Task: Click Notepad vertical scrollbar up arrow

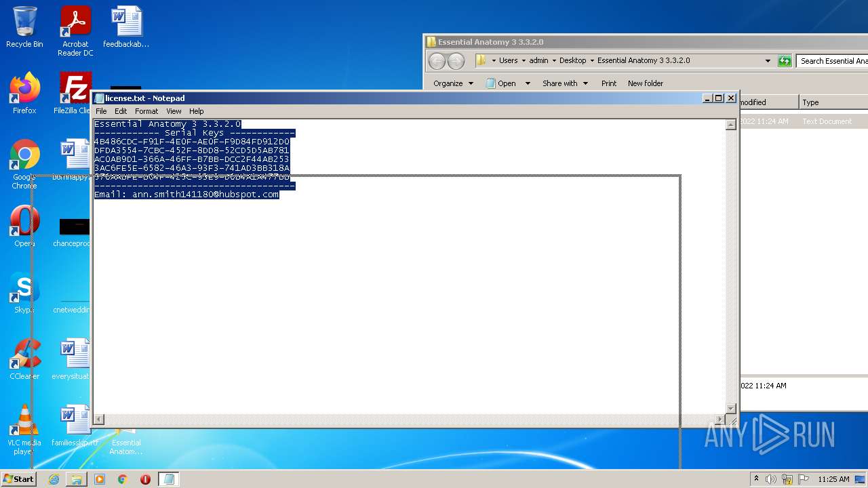Action: point(730,125)
